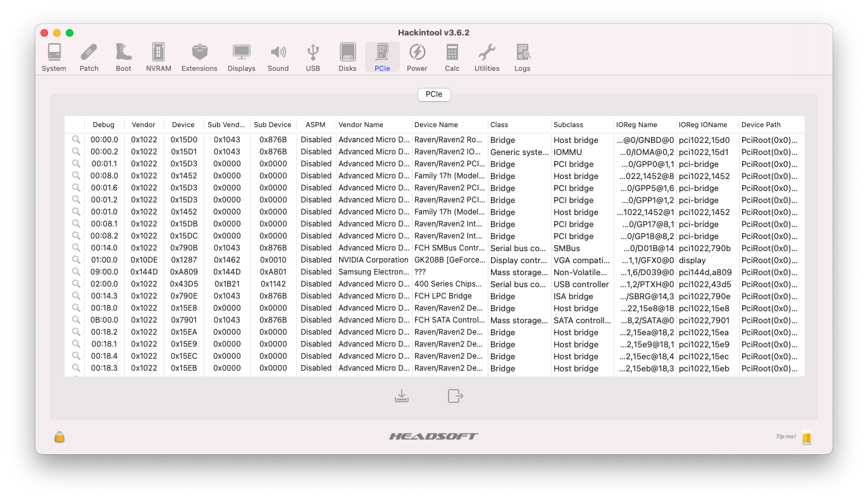Sort by the Device Name column header
The image size is (868, 501).
click(450, 125)
